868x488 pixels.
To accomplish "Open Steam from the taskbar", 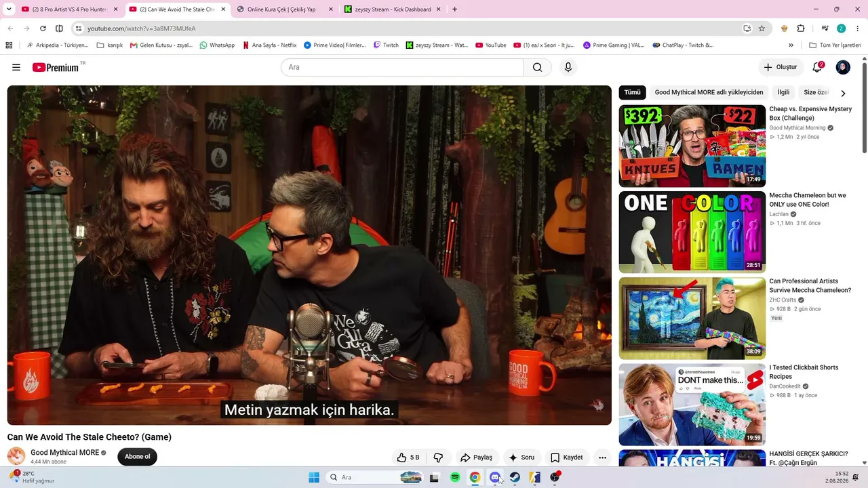I will click(515, 477).
